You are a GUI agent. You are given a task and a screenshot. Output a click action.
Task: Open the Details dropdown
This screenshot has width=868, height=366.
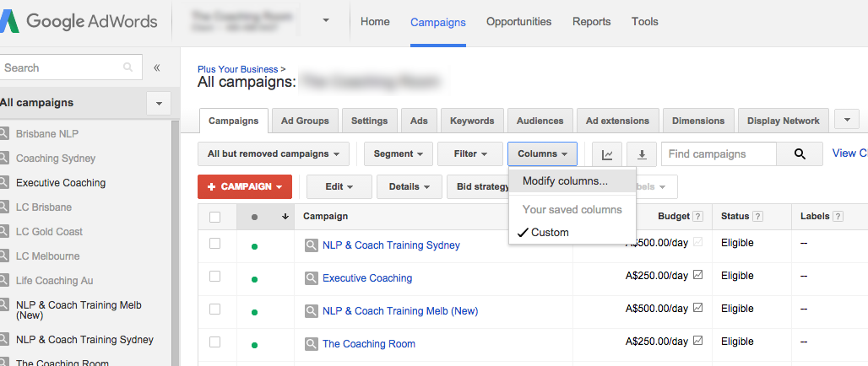coord(409,187)
